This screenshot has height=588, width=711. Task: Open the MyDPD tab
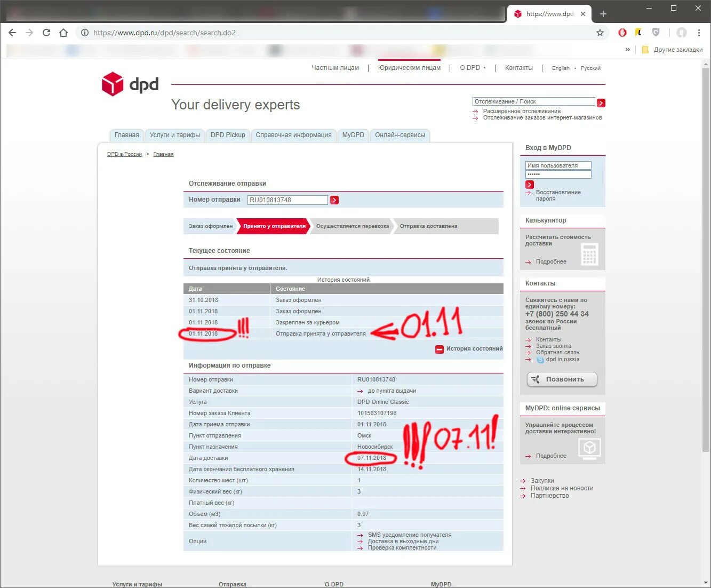coord(353,135)
